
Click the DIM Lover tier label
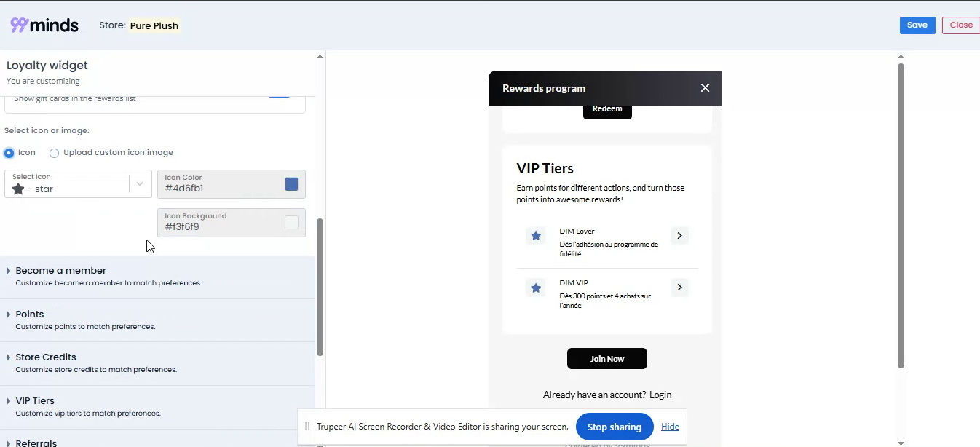[x=577, y=232]
